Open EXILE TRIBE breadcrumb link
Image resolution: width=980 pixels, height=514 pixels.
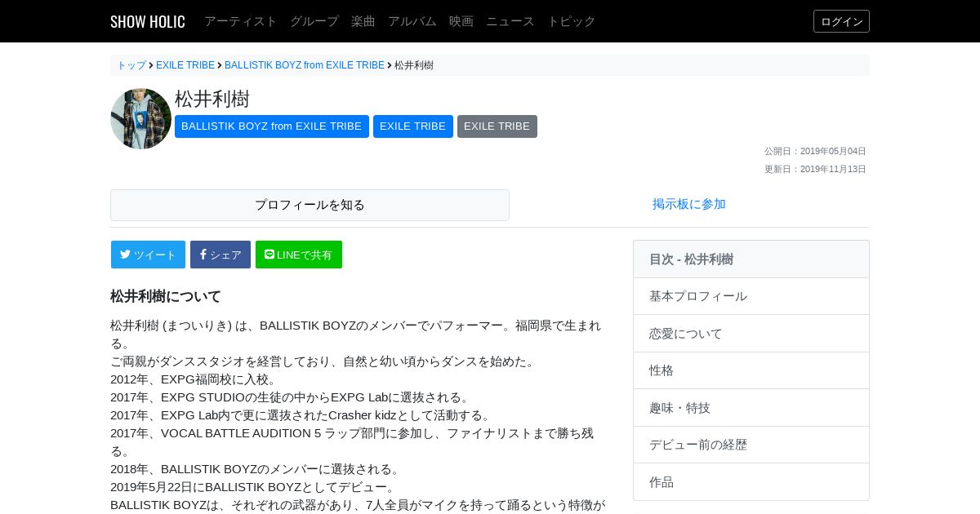coord(185,65)
